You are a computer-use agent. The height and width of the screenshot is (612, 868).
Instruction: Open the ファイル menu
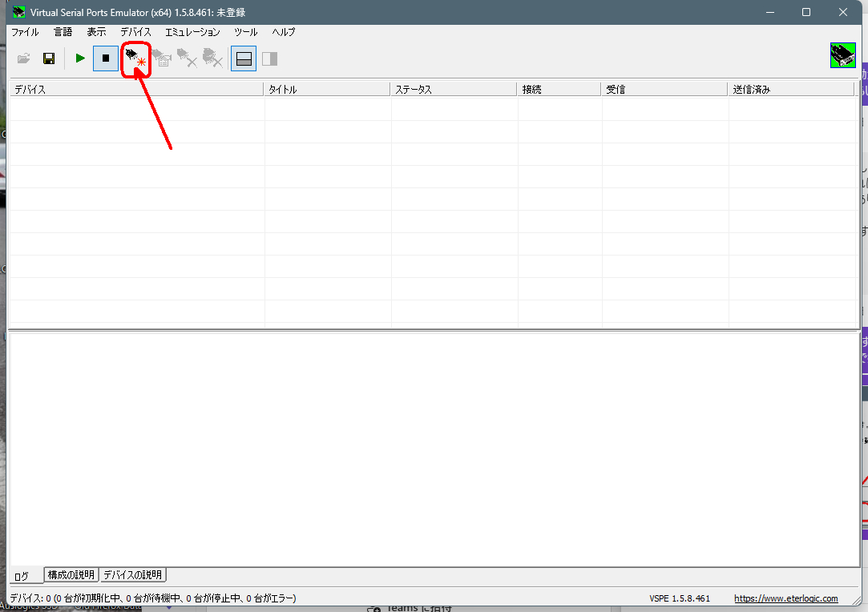pos(25,32)
